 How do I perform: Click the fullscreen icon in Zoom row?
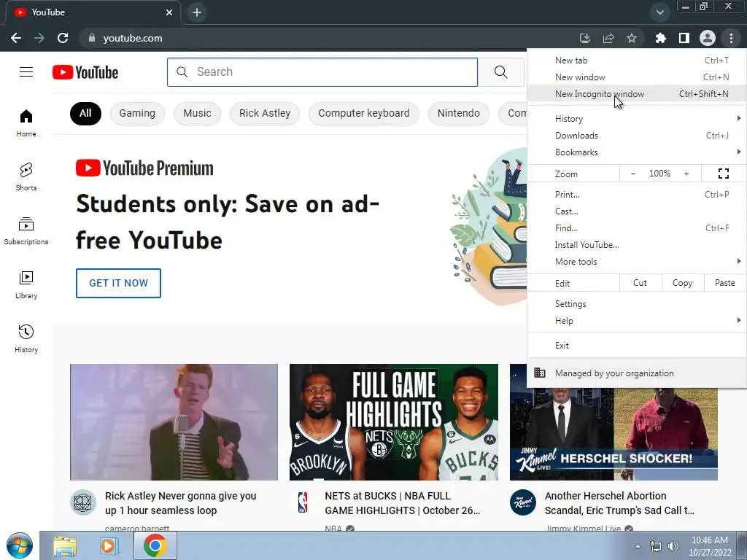pos(723,174)
